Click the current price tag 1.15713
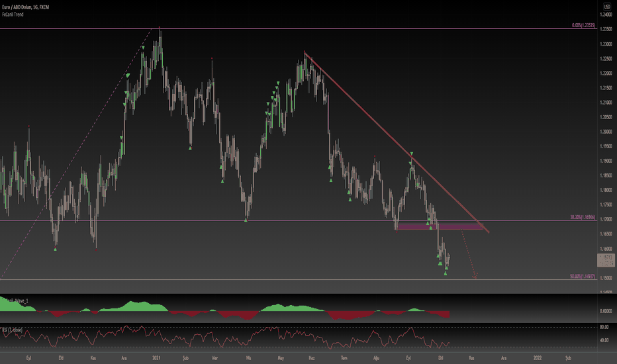This screenshot has width=617, height=364. pyautogui.click(x=606, y=260)
